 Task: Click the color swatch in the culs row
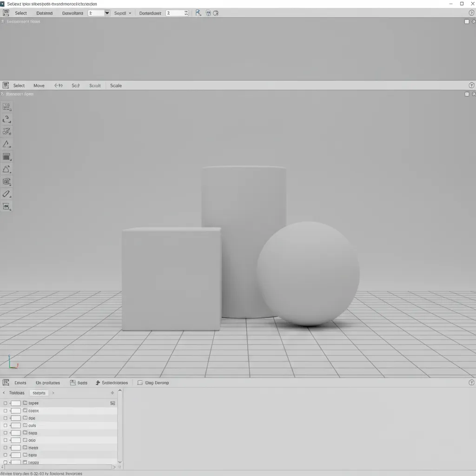tap(16, 426)
